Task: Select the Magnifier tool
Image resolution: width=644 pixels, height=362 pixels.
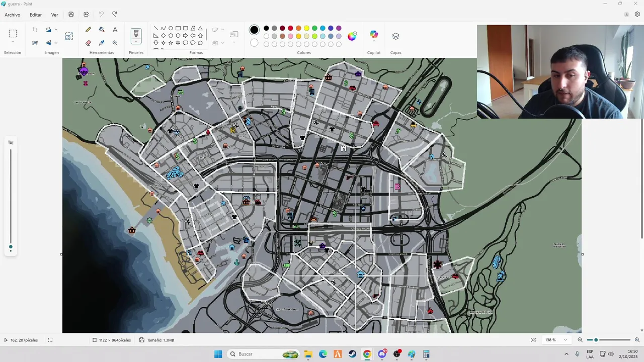Action: click(x=115, y=43)
